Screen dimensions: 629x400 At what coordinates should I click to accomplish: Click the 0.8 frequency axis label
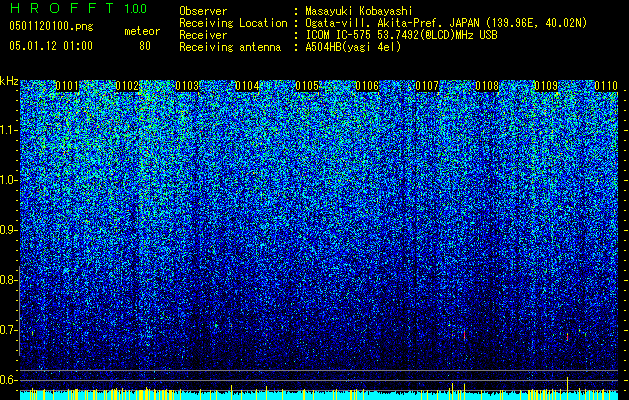pos(8,280)
